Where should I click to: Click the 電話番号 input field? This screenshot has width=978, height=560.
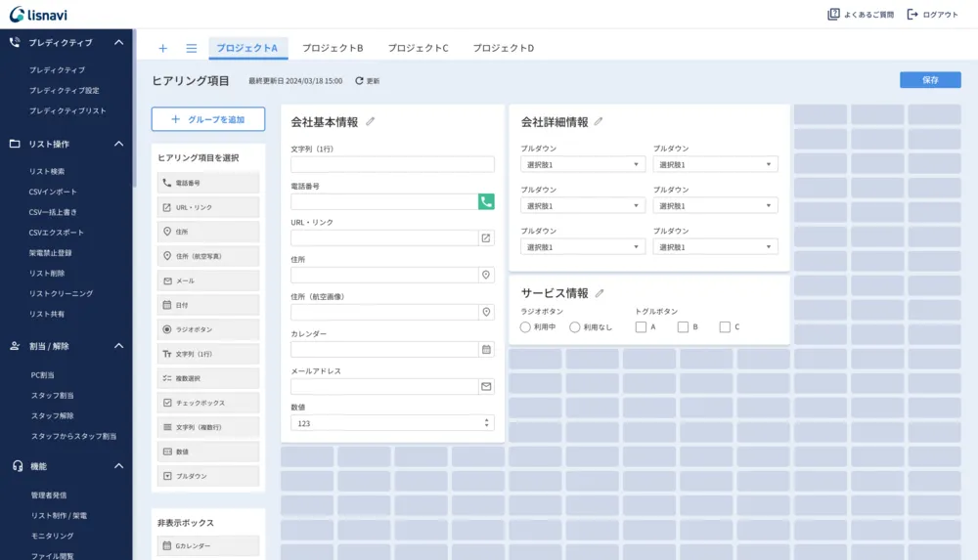pos(384,201)
